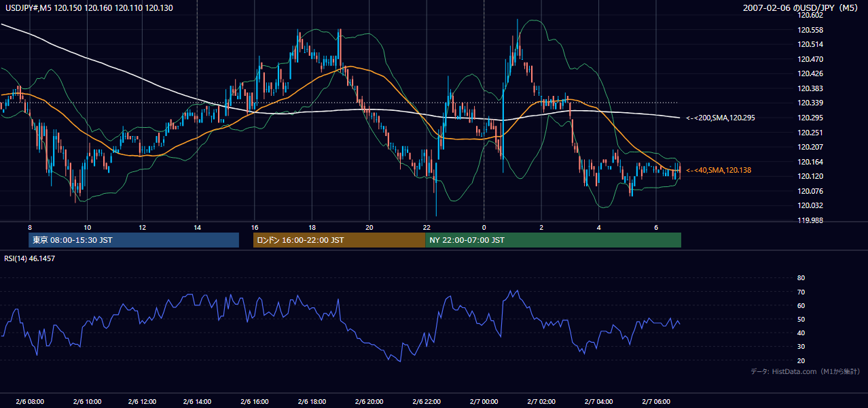Click the 2/6 10:00 time label
Screen dimensions: 868x408
click(87, 402)
